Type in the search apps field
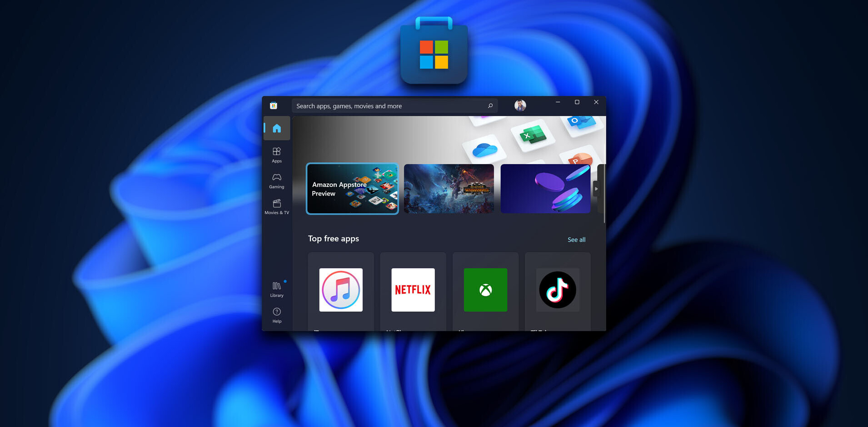868x427 pixels. pyautogui.click(x=386, y=106)
